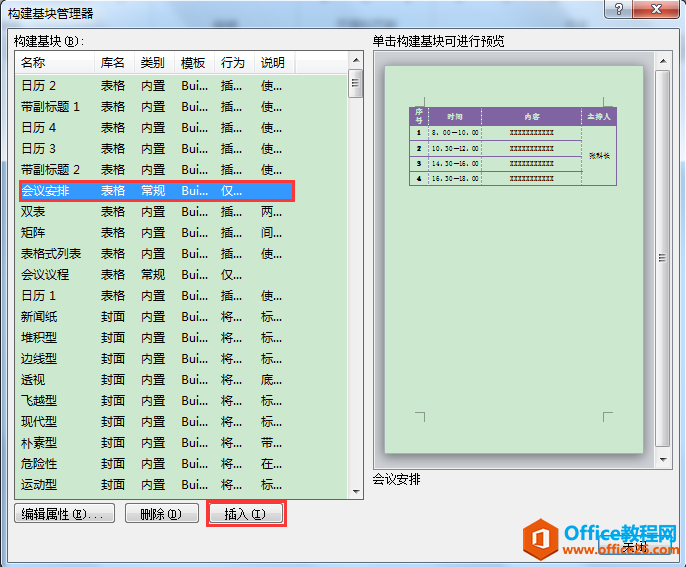The width and height of the screenshot is (686, 567).
Task: Sort list by 模板 column header
Action: pyautogui.click(x=194, y=63)
